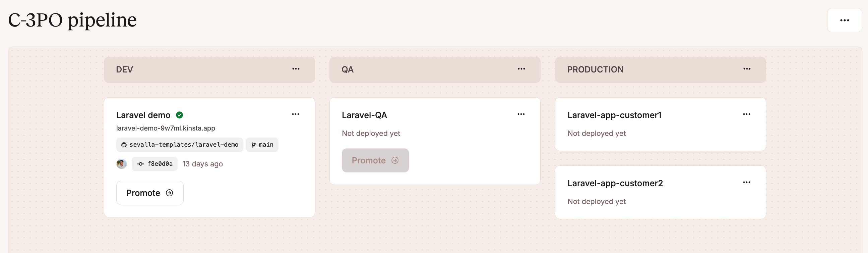The image size is (868, 253).
Task: Click the GitHub icon on repository tag
Action: pos(124,145)
